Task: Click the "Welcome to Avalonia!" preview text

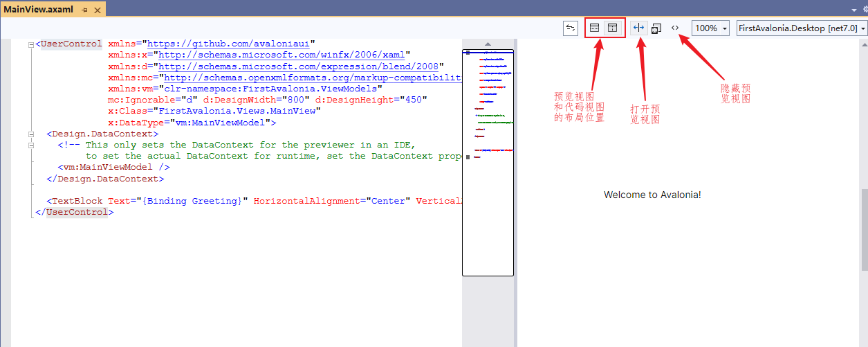Action: click(x=652, y=195)
